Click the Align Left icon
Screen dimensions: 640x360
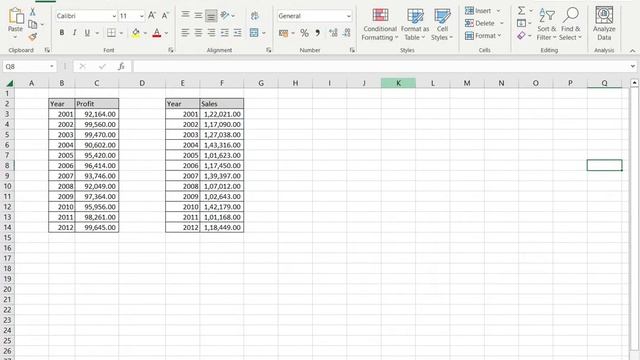pos(185,33)
